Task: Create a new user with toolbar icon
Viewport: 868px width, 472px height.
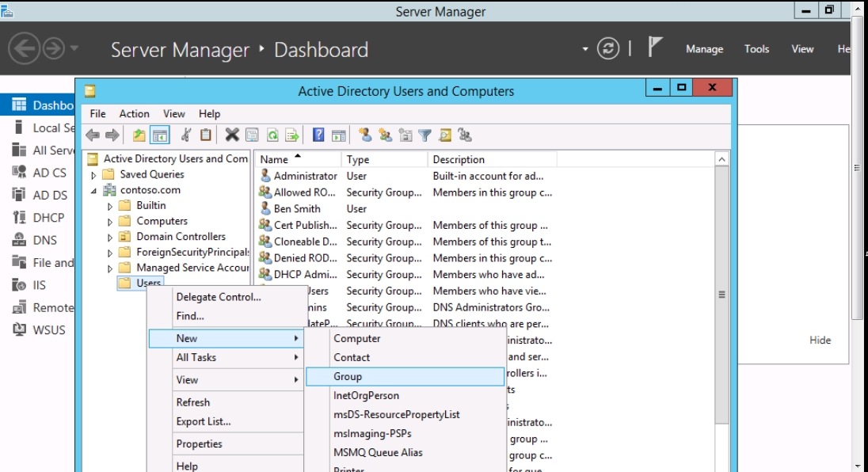Action: [365, 135]
